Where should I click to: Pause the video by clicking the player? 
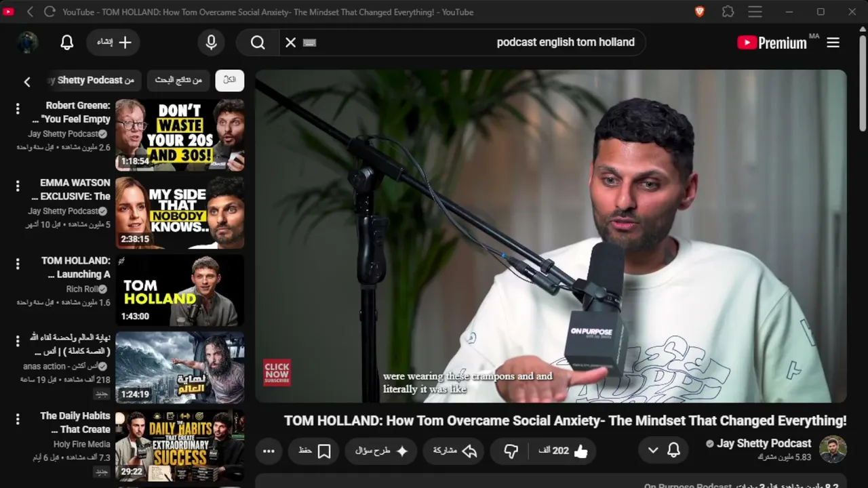(x=551, y=236)
